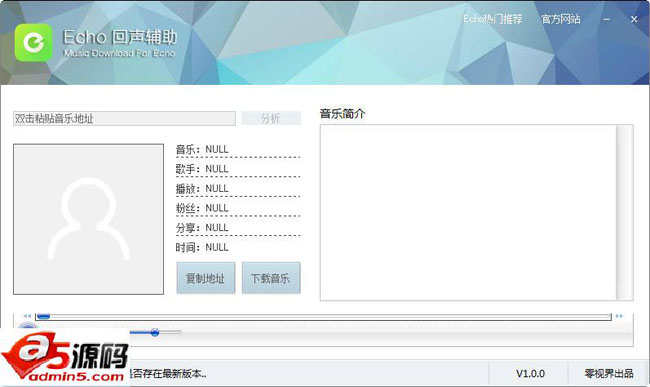Click the 播放: NULL label
650x387 pixels.
[x=202, y=189]
